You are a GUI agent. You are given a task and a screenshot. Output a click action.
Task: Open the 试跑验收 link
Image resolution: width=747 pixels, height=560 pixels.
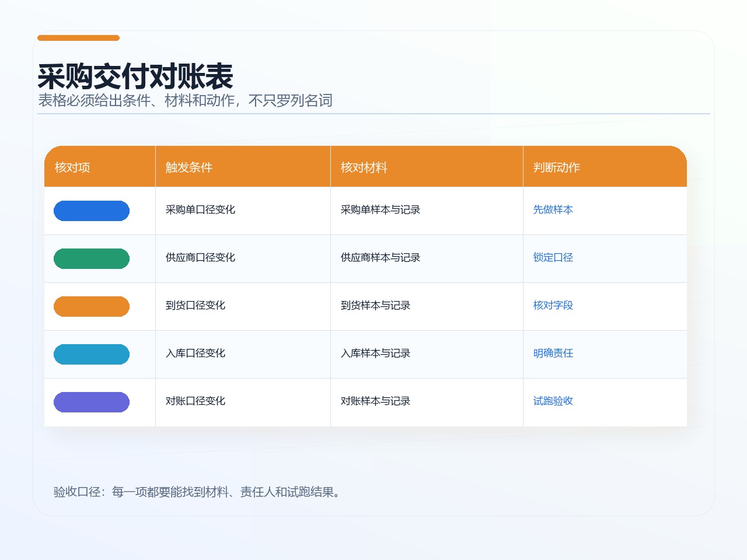553,401
